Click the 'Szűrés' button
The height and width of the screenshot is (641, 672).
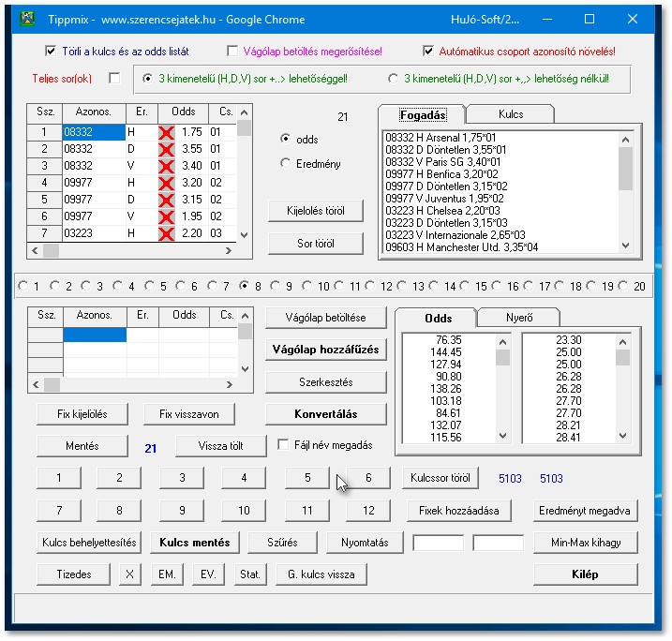[x=282, y=543]
